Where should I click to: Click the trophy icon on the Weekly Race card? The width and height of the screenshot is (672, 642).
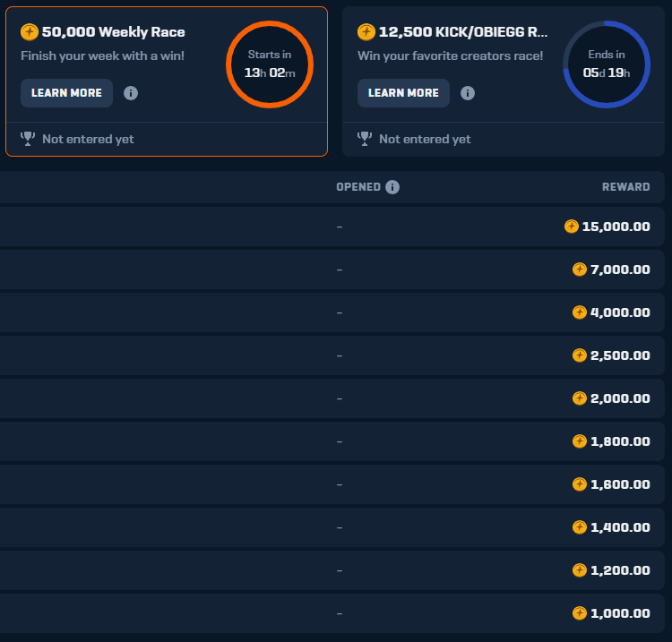[28, 139]
